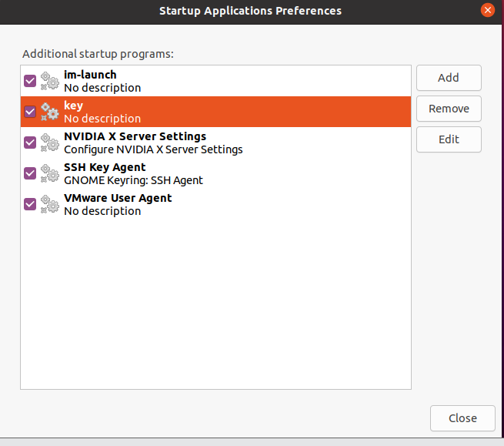Click the gear icon of the key entry
Screen dimensions: 504x446
(50, 112)
